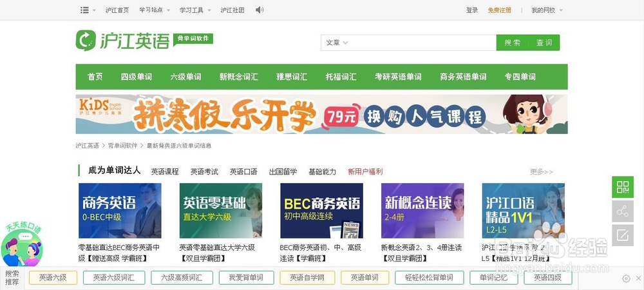The width and height of the screenshot is (644, 290).
Task: Click 英语零基础直达大学六级 course title
Action: (217, 253)
